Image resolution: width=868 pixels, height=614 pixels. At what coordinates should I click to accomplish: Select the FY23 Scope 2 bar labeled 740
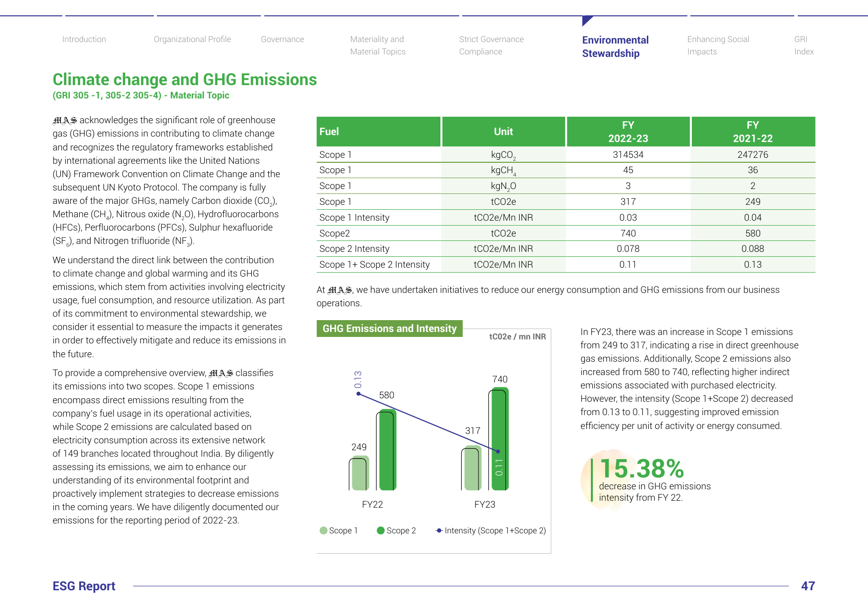[x=499, y=439]
